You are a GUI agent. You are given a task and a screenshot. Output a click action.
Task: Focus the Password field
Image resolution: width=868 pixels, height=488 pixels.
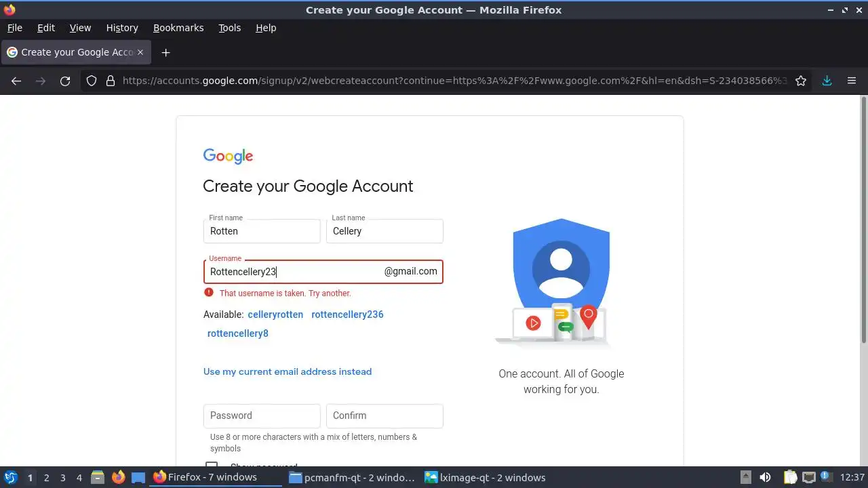pos(262,415)
